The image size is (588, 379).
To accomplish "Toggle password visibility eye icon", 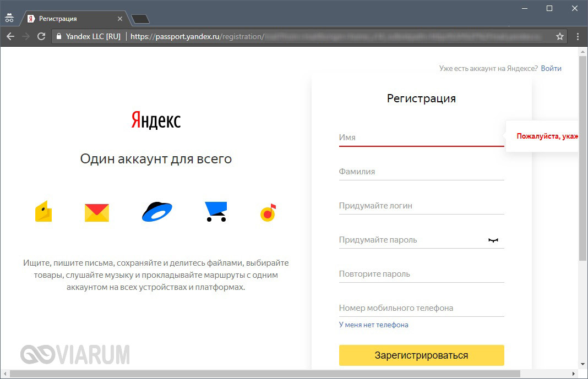I will (493, 240).
